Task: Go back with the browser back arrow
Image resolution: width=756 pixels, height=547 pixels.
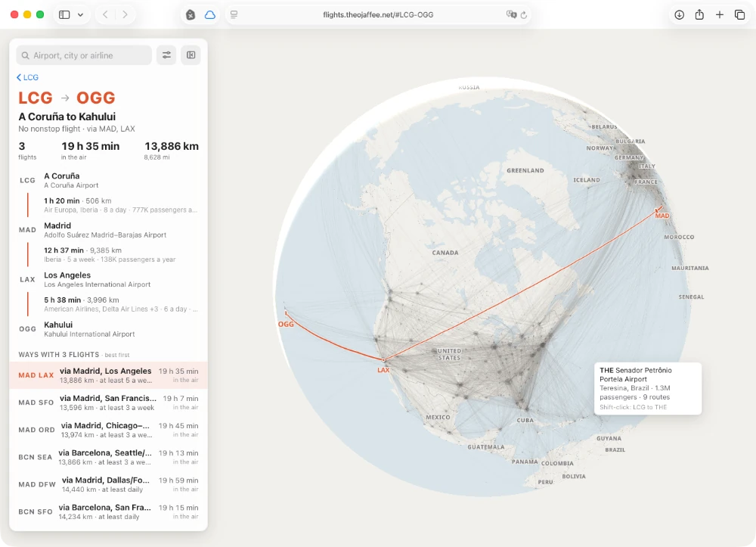Action: coord(105,14)
